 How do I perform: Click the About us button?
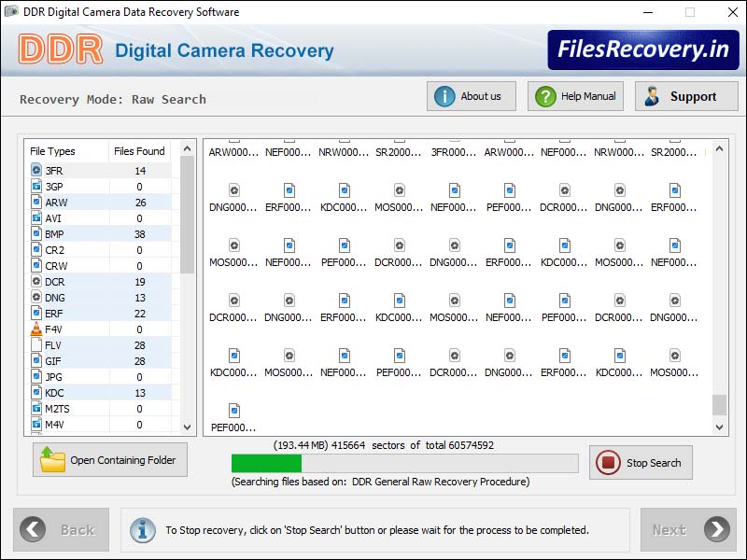(x=471, y=95)
